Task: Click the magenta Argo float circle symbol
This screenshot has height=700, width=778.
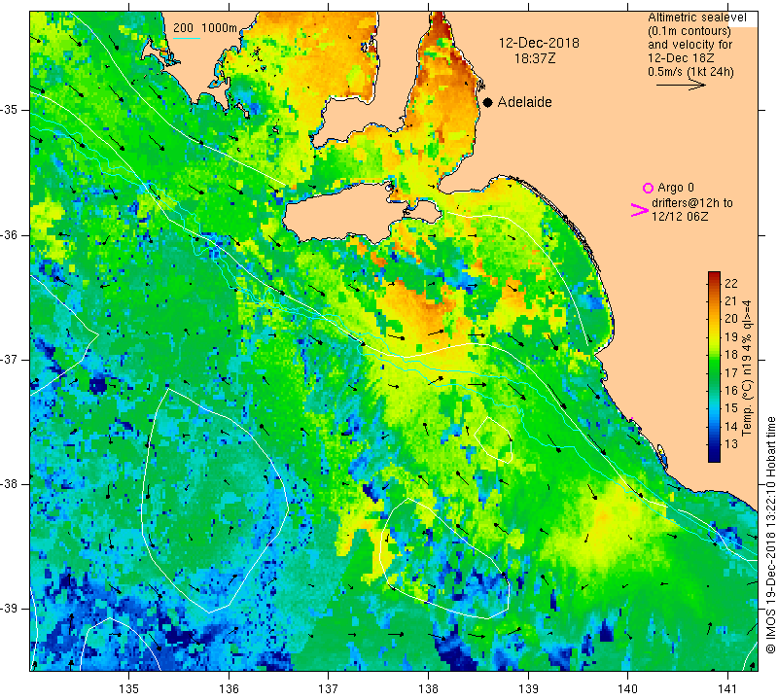Action: (648, 188)
